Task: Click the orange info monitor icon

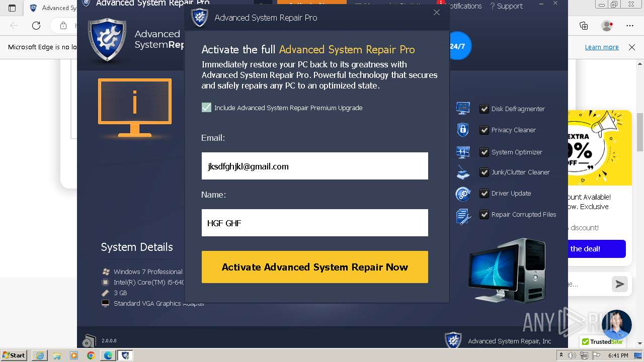Action: click(135, 108)
